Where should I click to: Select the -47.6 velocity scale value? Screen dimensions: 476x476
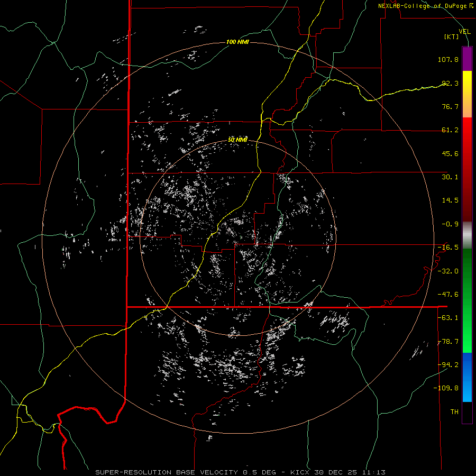click(x=448, y=295)
